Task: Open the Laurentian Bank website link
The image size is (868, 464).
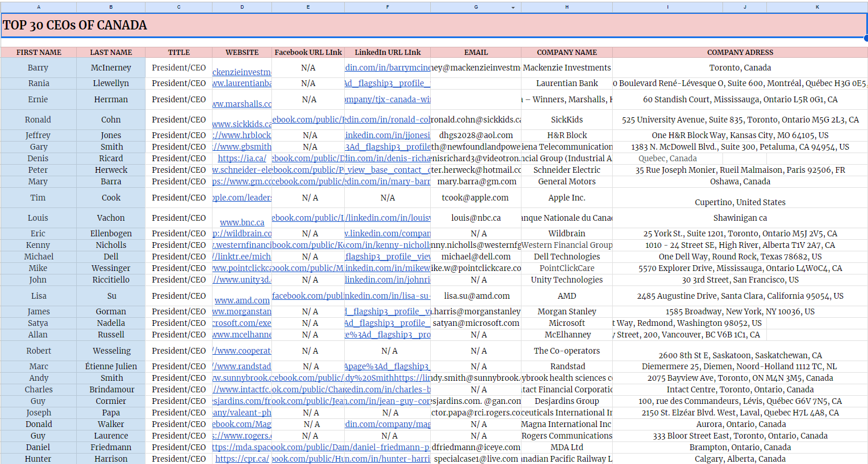Action: [242, 83]
